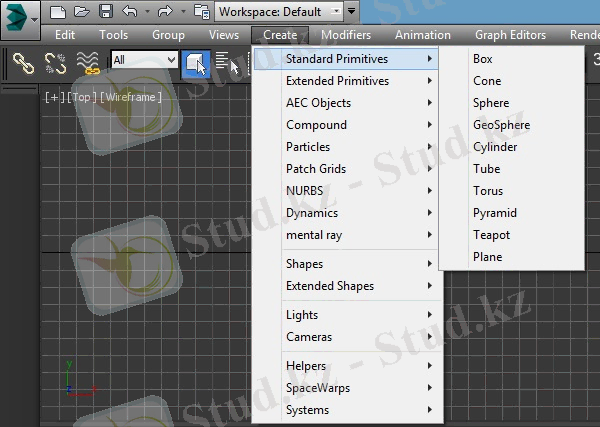
Task: Choose GeoSphere primitive
Action: tap(512, 125)
